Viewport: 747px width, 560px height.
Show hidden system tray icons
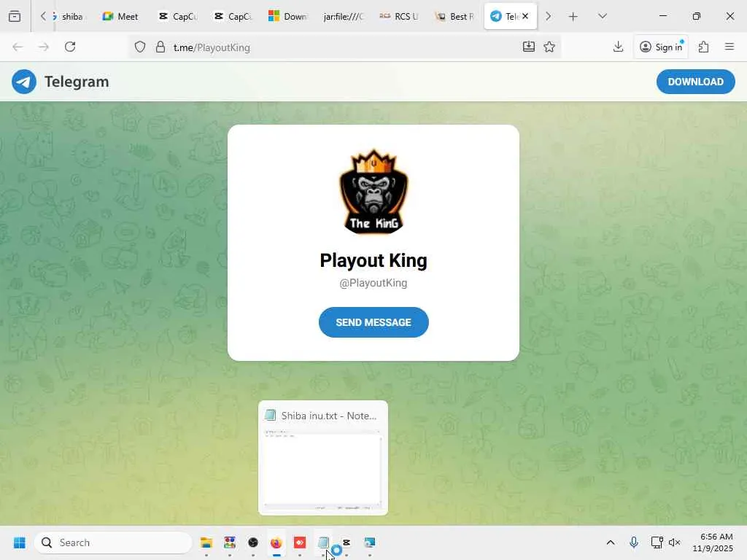611,542
